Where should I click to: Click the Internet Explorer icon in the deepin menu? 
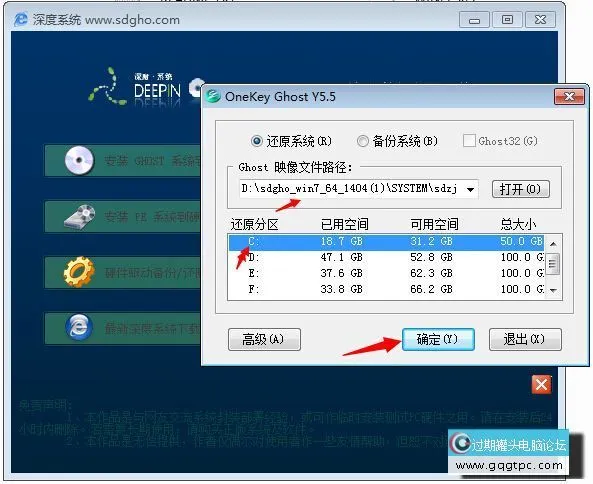pos(79,327)
